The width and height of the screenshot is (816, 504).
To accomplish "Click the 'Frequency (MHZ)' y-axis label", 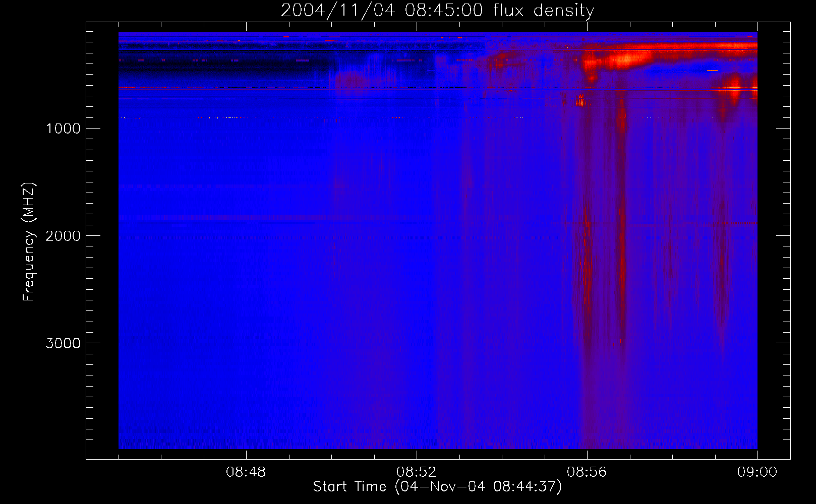I will (x=29, y=242).
